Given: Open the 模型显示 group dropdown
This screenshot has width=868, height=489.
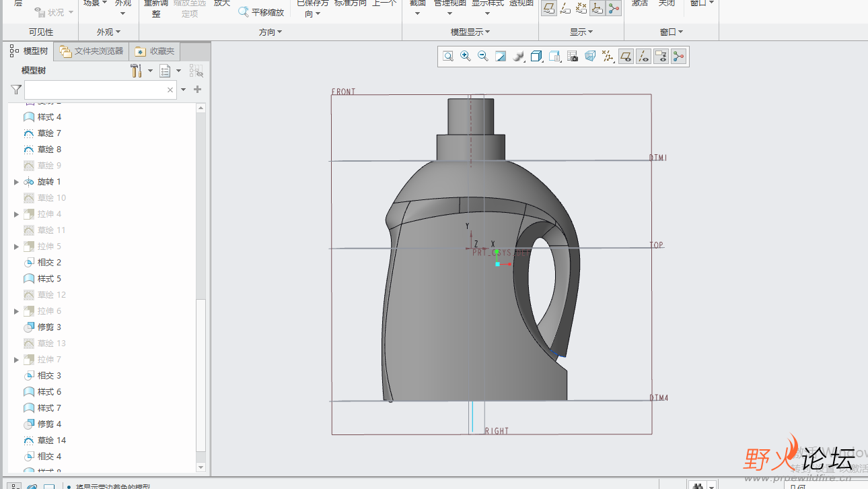Looking at the screenshot, I should coord(470,32).
